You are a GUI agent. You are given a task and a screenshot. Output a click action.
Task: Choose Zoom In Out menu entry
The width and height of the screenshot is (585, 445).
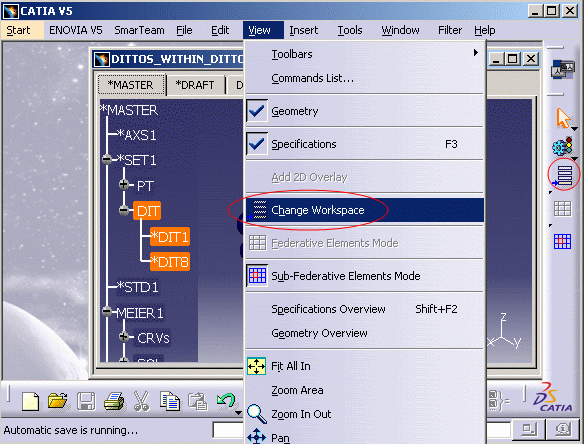click(365, 414)
